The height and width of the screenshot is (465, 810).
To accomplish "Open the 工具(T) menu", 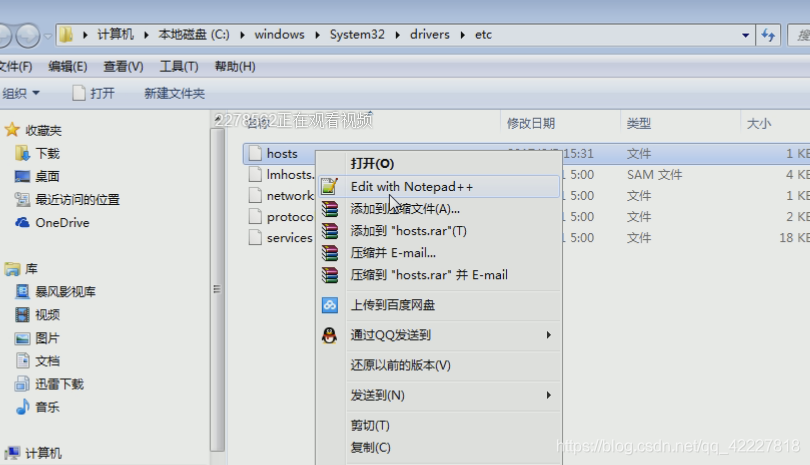I will pos(179,66).
